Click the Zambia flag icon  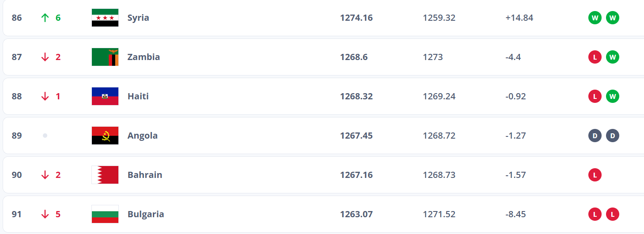click(x=105, y=57)
